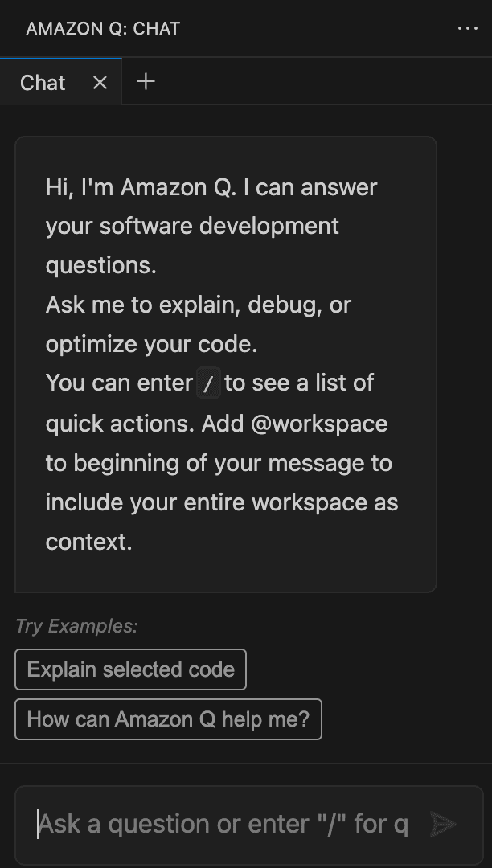Start a new conversation via the plus icon
The width and height of the screenshot is (492, 868).
[146, 81]
